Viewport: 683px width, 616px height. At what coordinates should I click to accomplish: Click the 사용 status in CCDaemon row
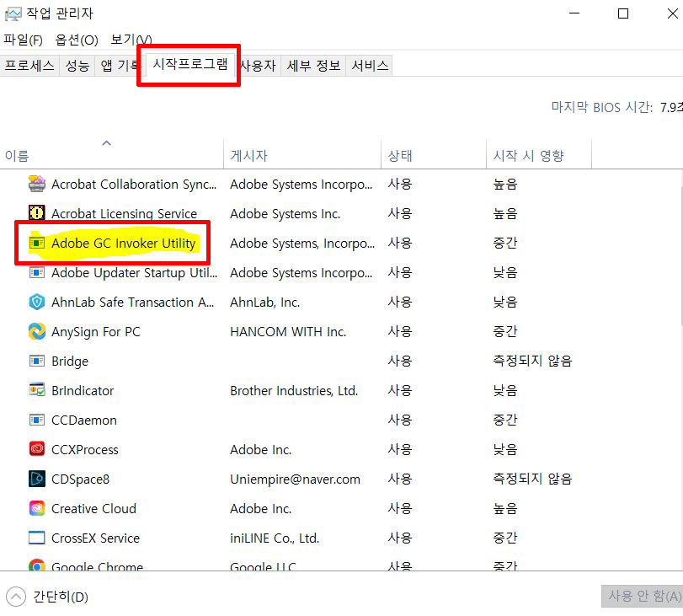(400, 420)
